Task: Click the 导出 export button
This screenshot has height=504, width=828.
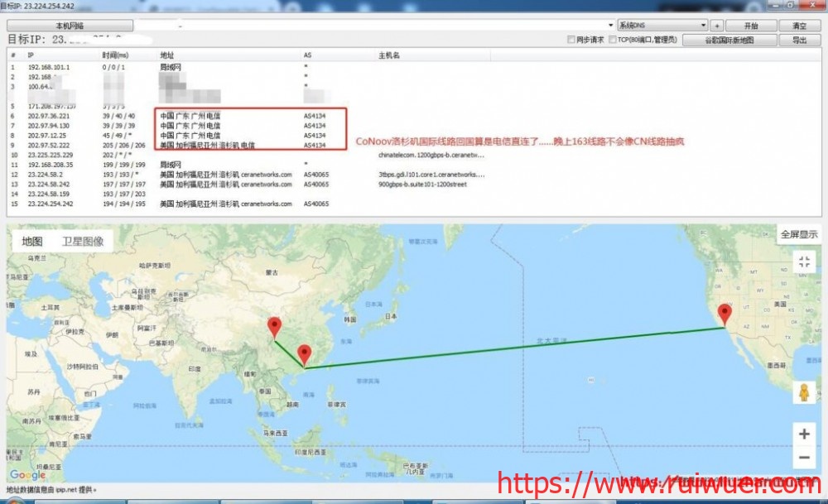Action: [800, 40]
